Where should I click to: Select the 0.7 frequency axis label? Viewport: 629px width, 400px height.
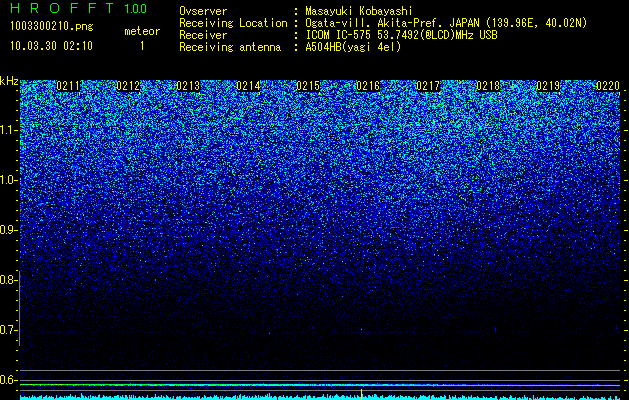pos(8,330)
